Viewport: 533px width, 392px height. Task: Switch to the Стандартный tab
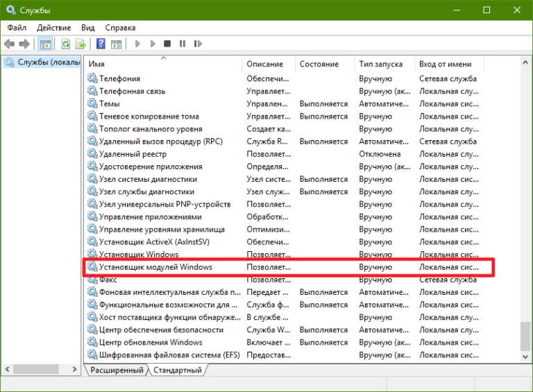pyautogui.click(x=178, y=370)
